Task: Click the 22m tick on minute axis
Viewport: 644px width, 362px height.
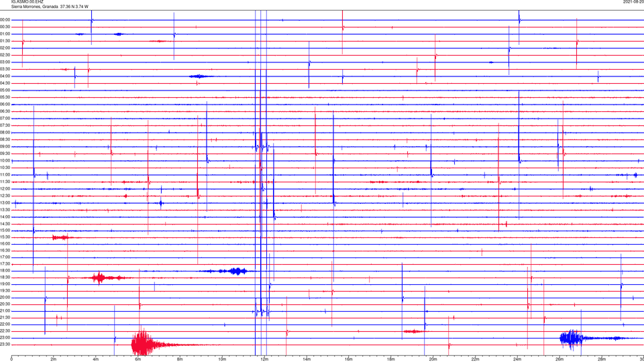Action: pyautogui.click(x=475, y=359)
